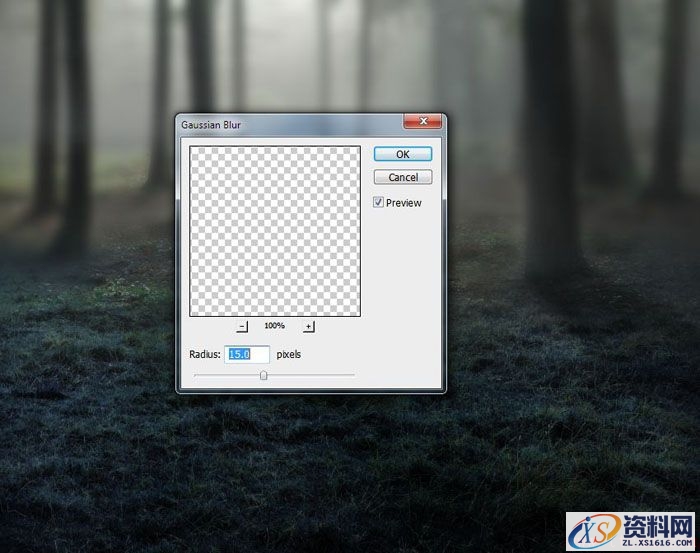Screen dimensions: 700x553
Task: Click the Radius slider track right of the handle
Action: 310,375
